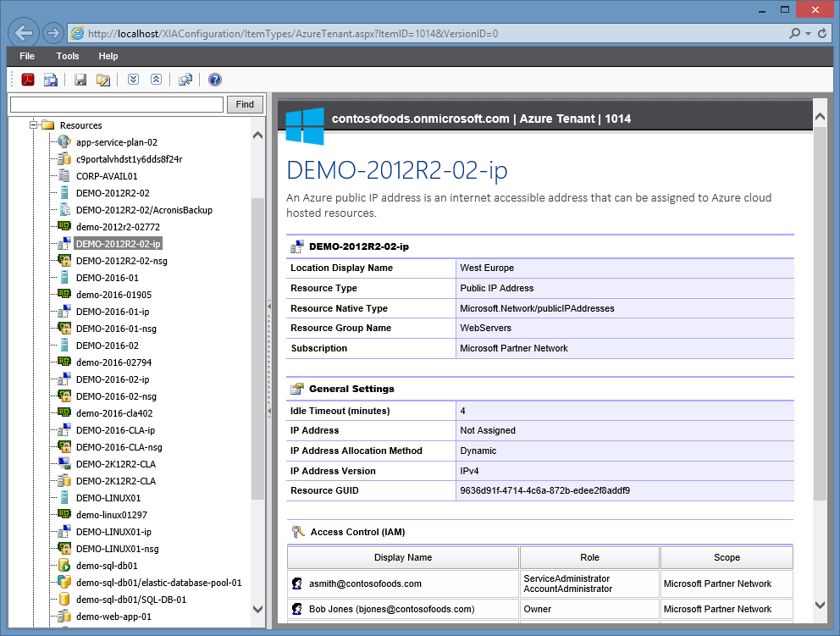Open the Tools menu

(x=68, y=56)
